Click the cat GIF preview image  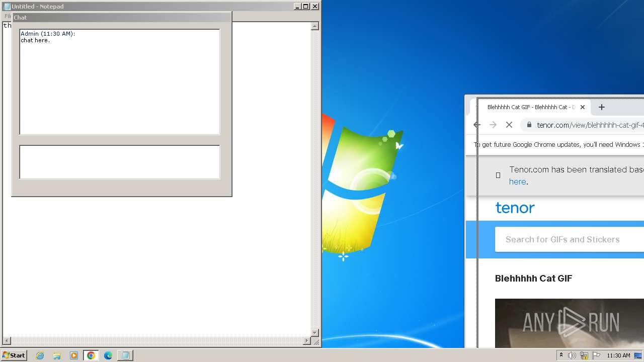tap(570, 323)
